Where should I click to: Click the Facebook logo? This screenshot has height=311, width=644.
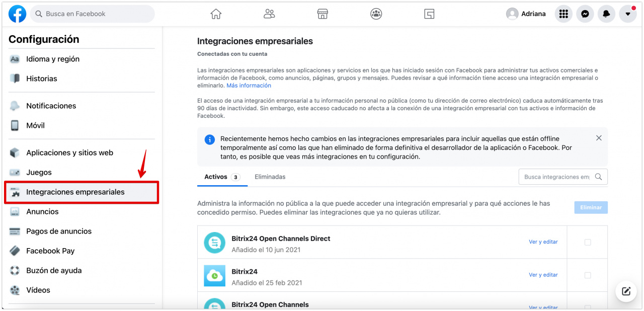(17, 14)
